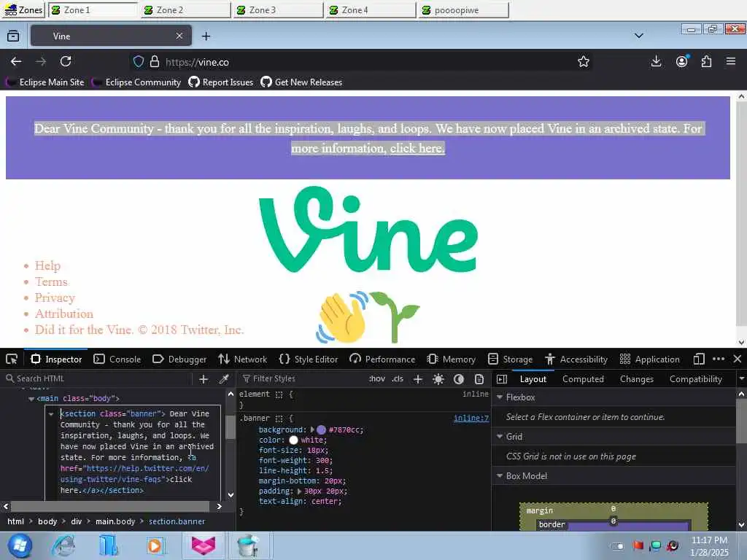Open the Compatibility sidebar tab
The height and width of the screenshot is (560, 747).
(x=695, y=379)
